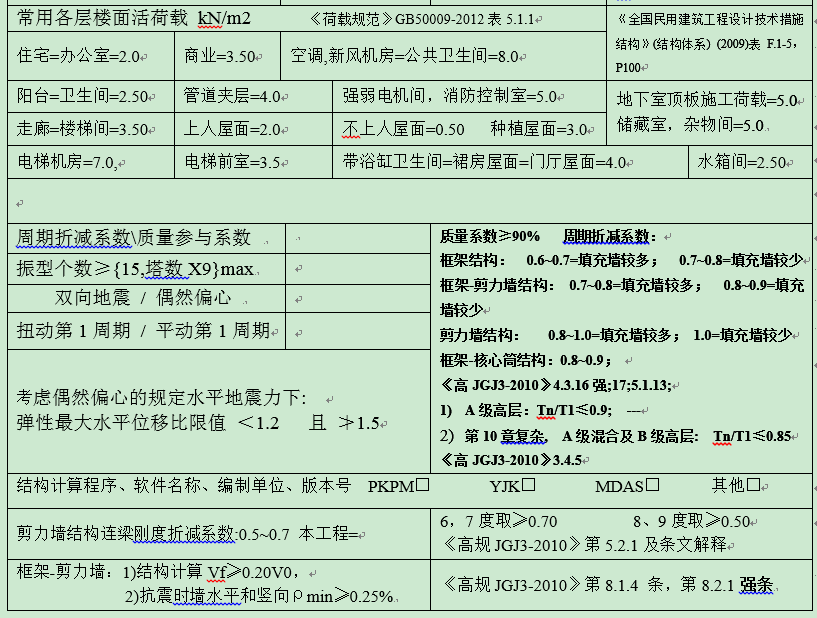This screenshot has width=817, height=618.
Task: Click the cell '住宅=办公室=2.0'
Action: (91, 56)
